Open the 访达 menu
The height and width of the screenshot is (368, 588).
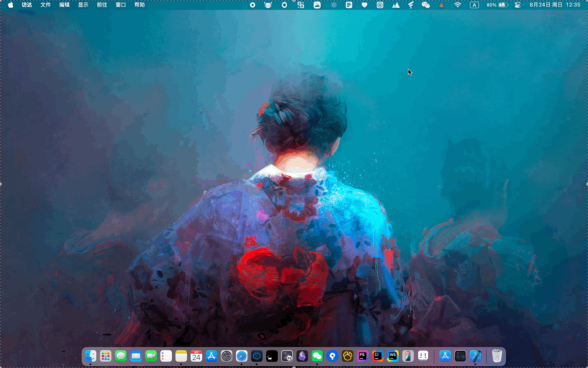[x=27, y=5]
